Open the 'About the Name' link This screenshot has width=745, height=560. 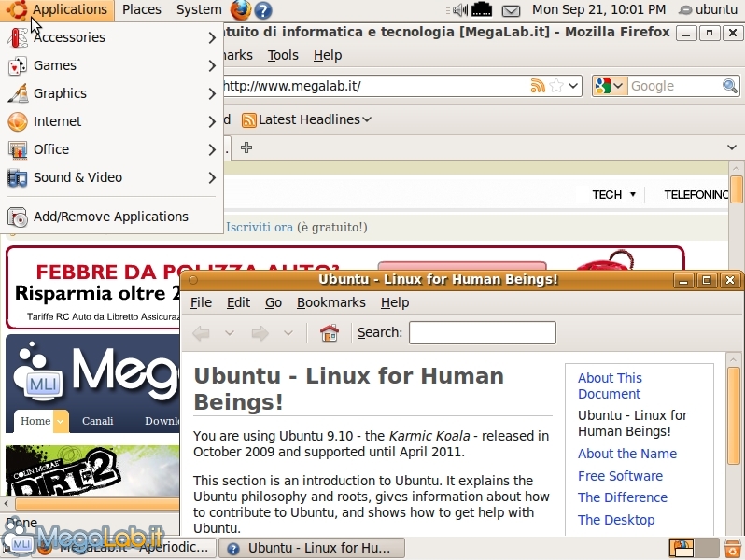(626, 454)
